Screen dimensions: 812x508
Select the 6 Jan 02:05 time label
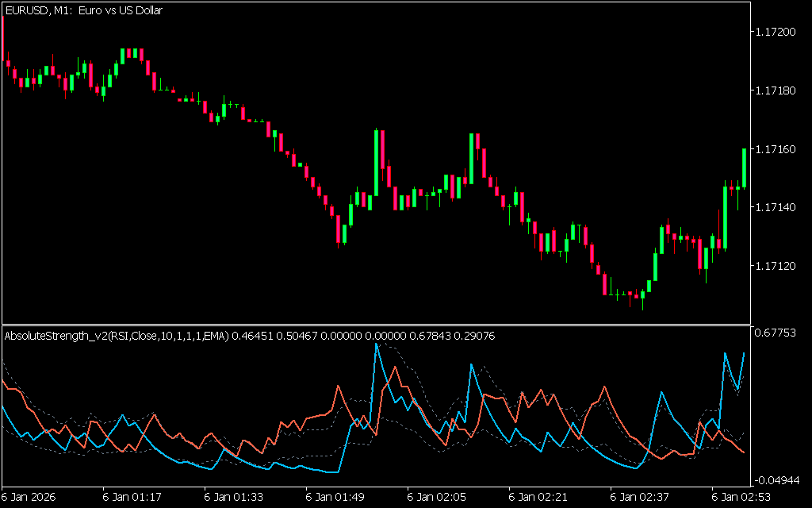(437, 497)
